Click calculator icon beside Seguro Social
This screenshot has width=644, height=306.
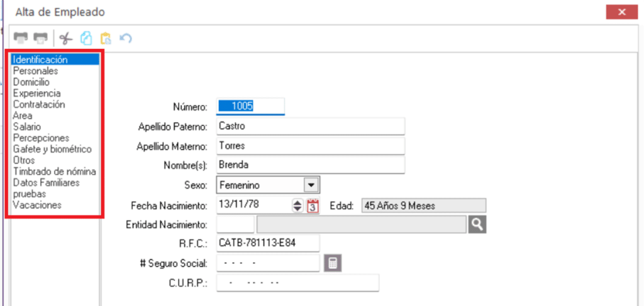(332, 263)
